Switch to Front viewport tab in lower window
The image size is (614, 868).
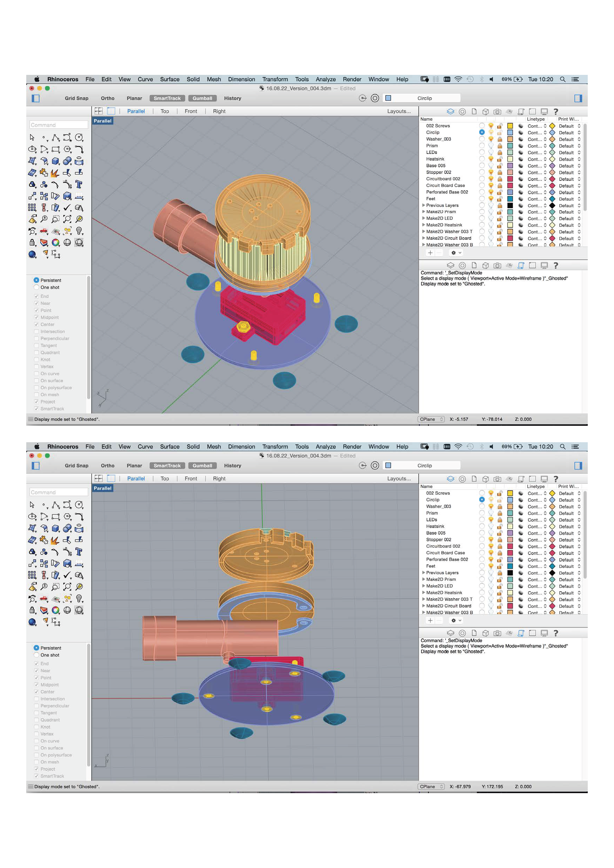coord(191,479)
